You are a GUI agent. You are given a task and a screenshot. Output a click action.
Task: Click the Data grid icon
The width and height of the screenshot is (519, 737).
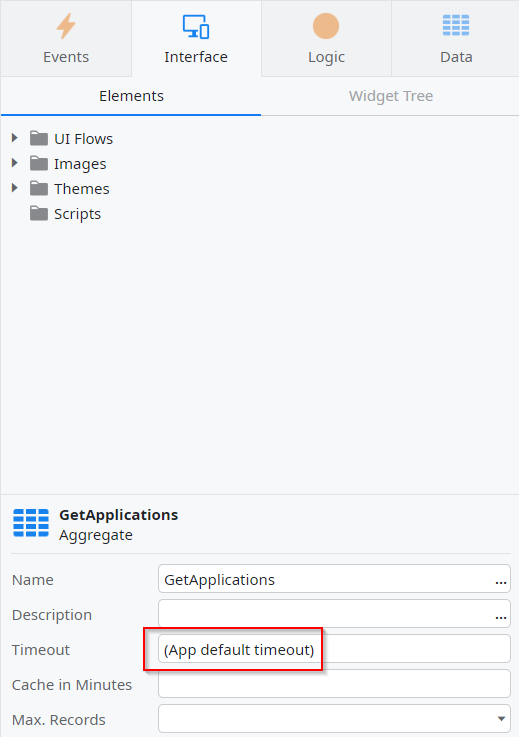456,25
